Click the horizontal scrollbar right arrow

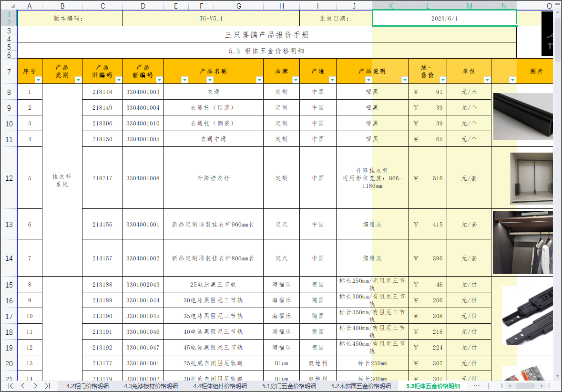click(542, 386)
